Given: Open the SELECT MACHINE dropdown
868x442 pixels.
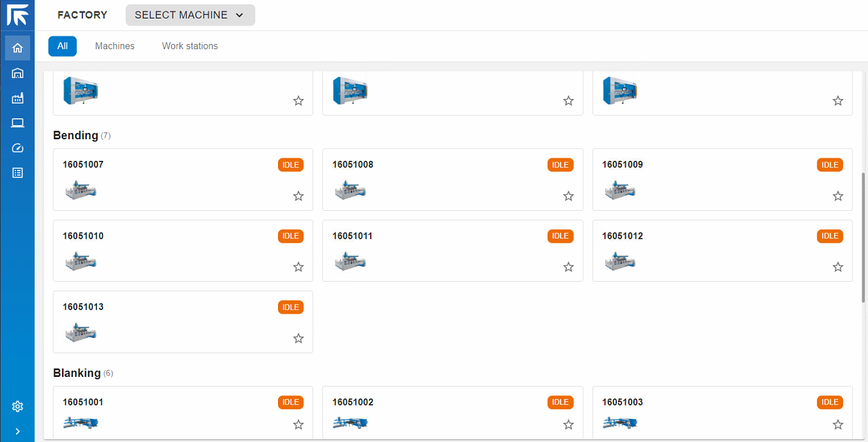Looking at the screenshot, I should click(x=190, y=15).
